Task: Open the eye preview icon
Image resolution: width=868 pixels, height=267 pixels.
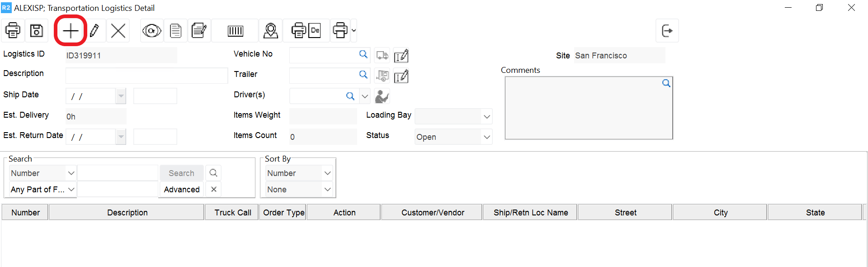Action: 151,31
